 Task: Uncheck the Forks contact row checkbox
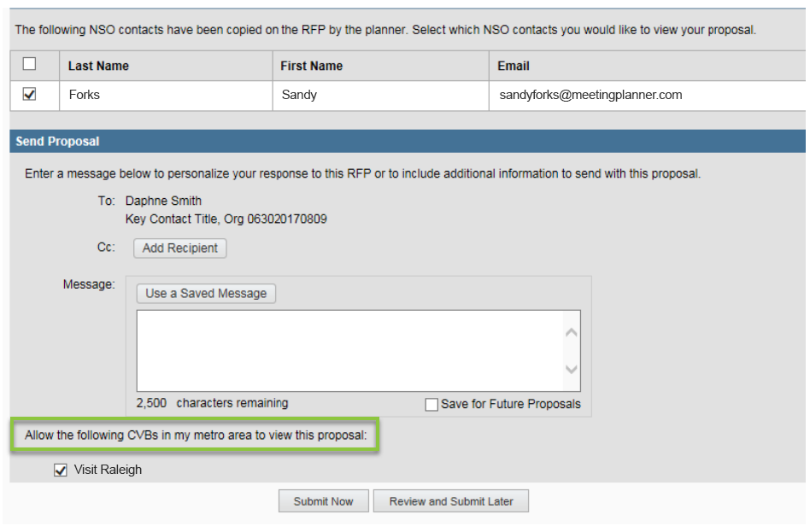click(29, 94)
